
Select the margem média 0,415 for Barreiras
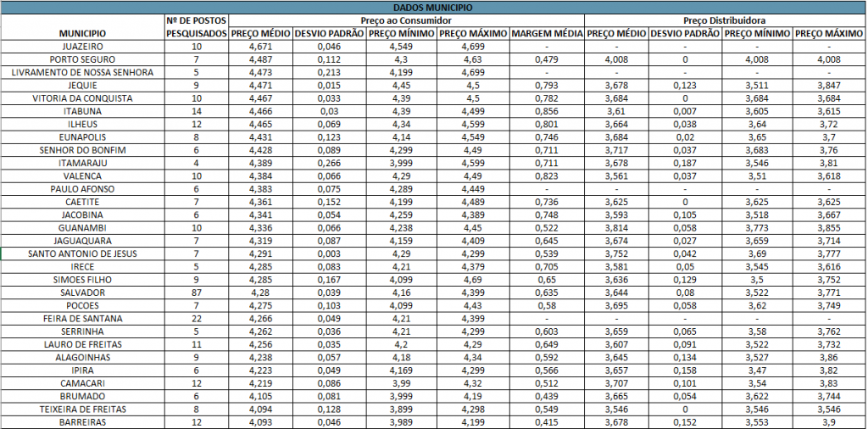tap(547, 422)
